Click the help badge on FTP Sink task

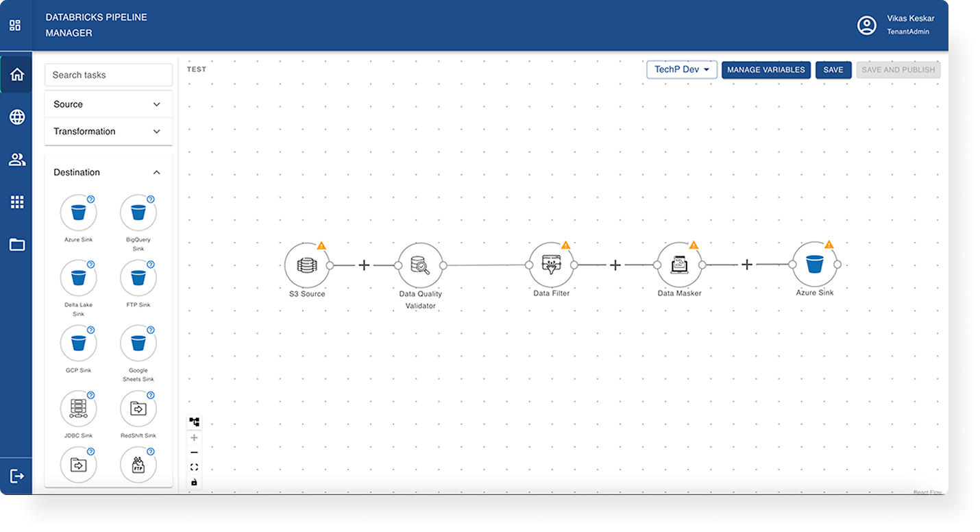coord(151,265)
